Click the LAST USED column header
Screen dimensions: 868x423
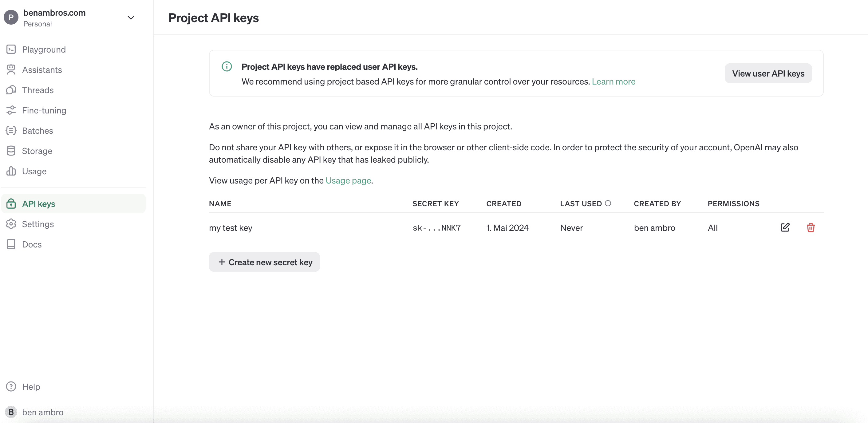(581, 203)
